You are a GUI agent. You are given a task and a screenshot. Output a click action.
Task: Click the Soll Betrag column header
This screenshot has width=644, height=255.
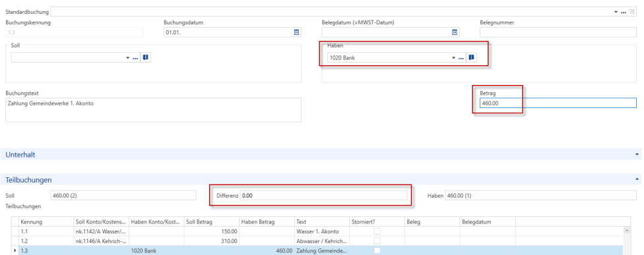tap(212, 222)
